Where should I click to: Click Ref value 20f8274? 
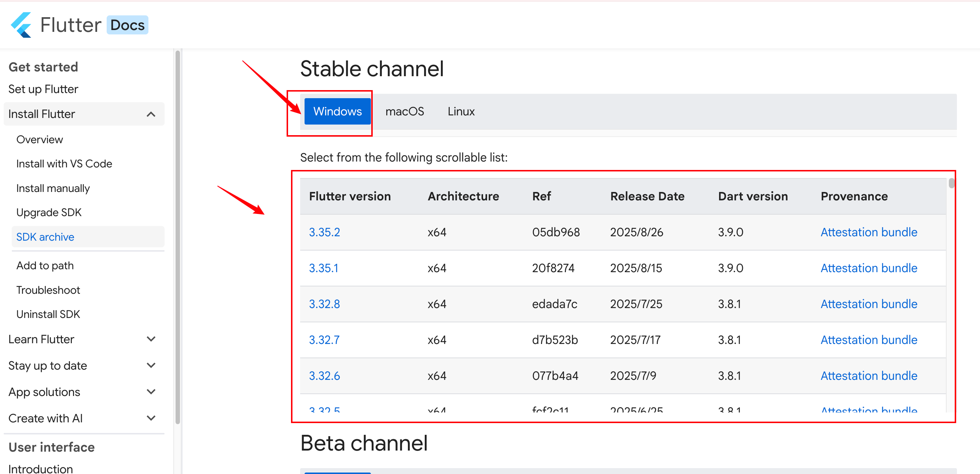point(553,268)
